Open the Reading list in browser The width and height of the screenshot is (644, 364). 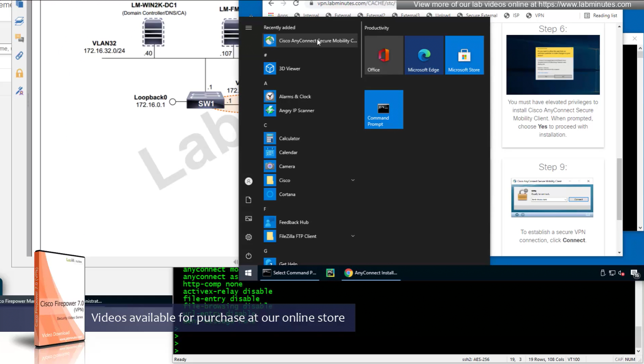pyautogui.click(x=601, y=16)
